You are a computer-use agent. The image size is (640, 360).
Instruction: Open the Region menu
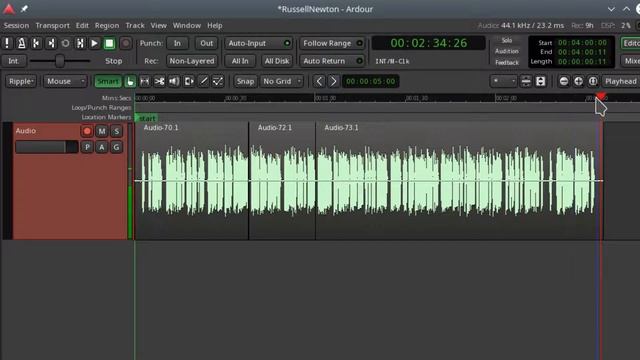[107, 25]
